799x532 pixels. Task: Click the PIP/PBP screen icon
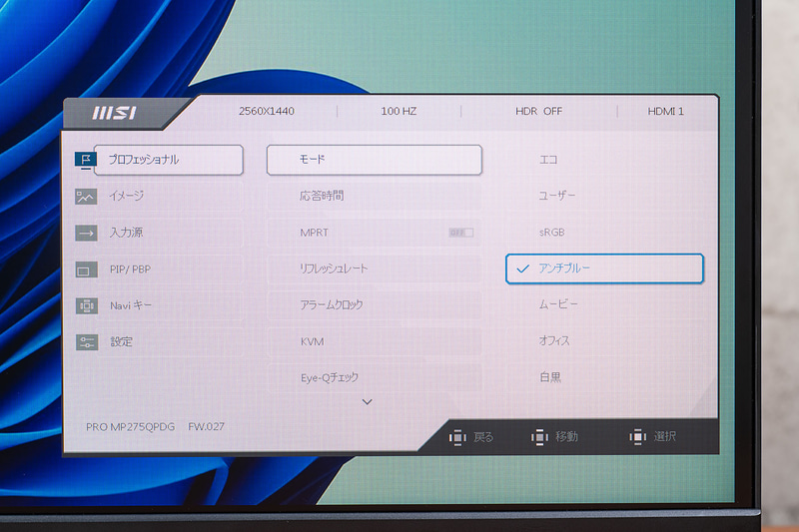click(x=86, y=269)
